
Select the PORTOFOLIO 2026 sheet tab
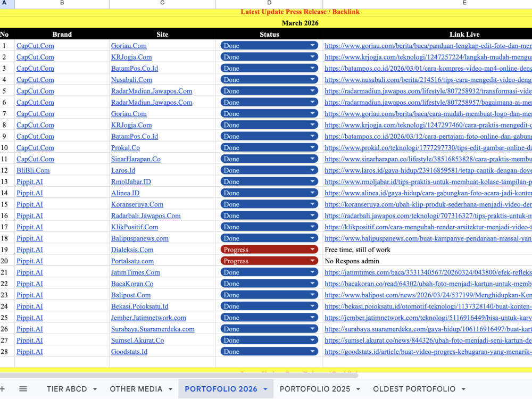tap(221, 389)
